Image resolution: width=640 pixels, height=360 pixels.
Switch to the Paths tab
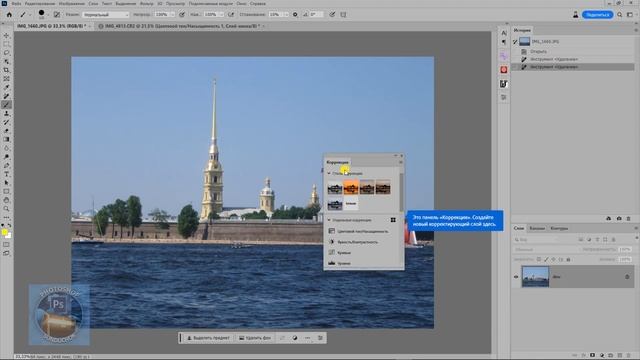pyautogui.click(x=559, y=228)
